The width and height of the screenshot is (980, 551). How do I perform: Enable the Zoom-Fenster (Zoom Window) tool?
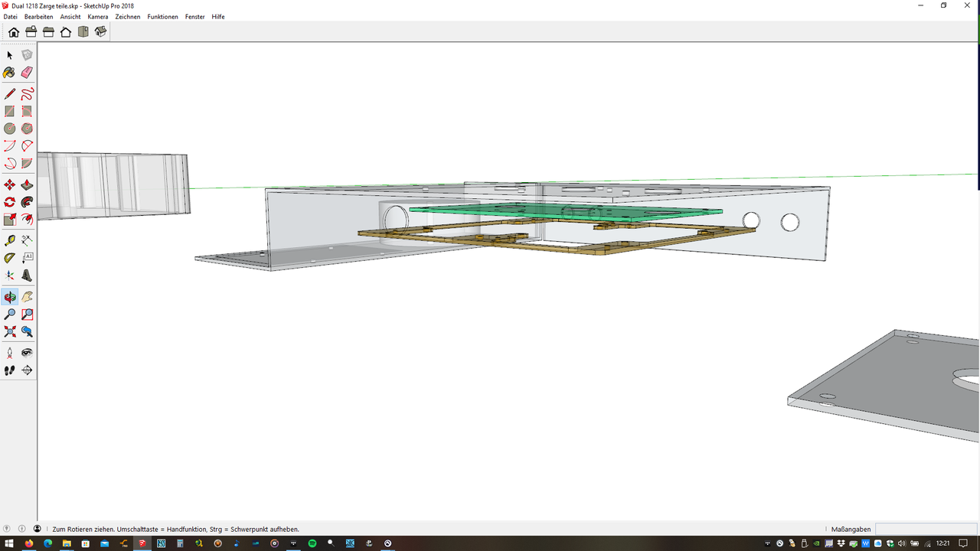pyautogui.click(x=27, y=314)
